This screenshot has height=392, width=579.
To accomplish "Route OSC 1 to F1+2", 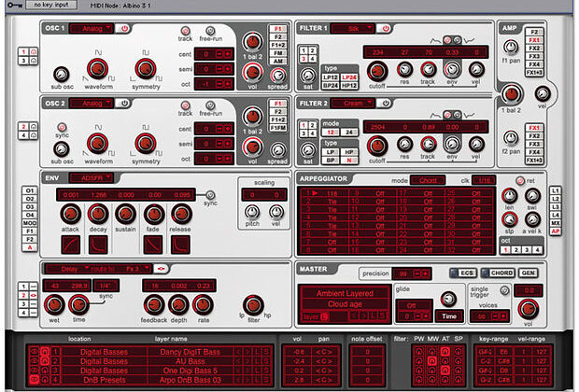I will pyautogui.click(x=277, y=45).
